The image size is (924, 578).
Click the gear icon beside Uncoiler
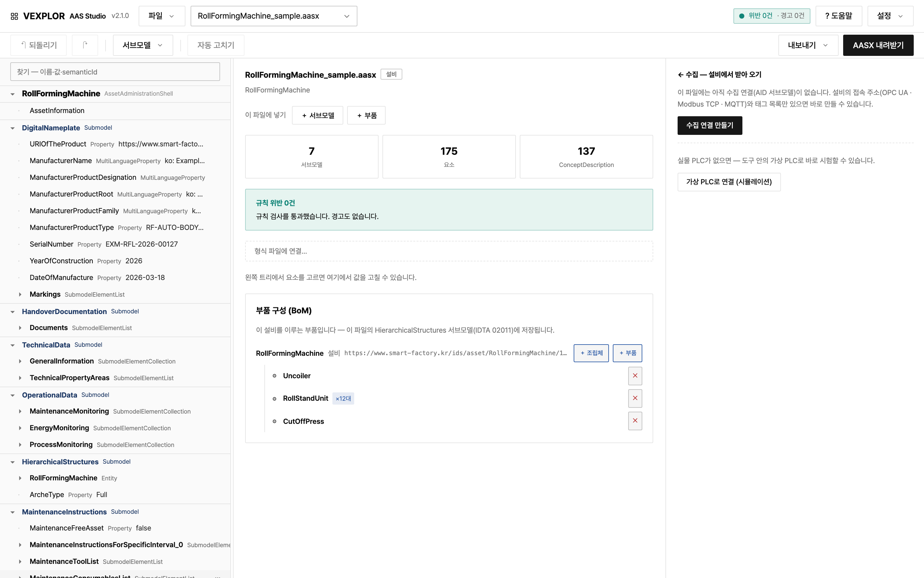pos(274,376)
